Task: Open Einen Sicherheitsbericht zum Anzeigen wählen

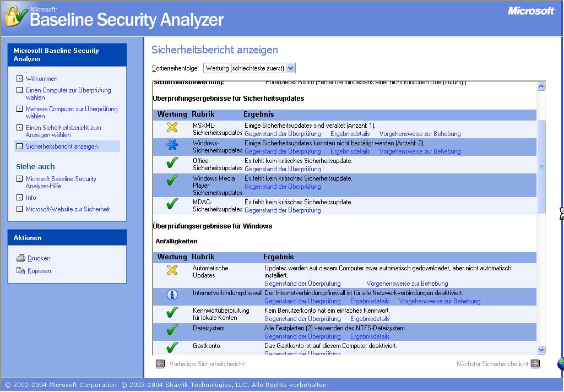Action: point(63,131)
